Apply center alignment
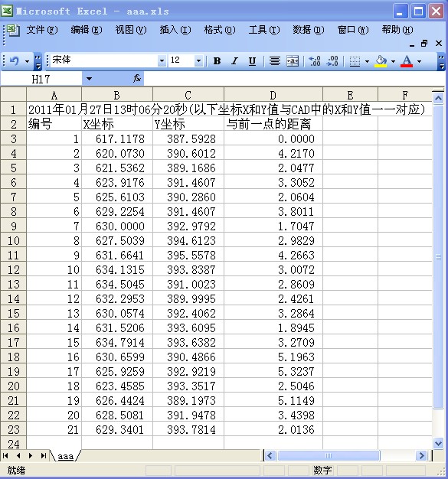 coord(275,61)
